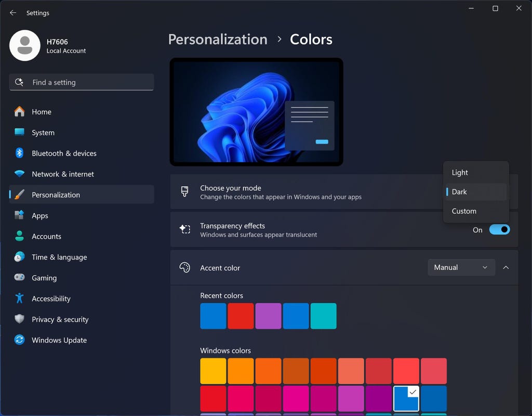Open Time & language settings
532x416 pixels.
[x=82, y=257]
